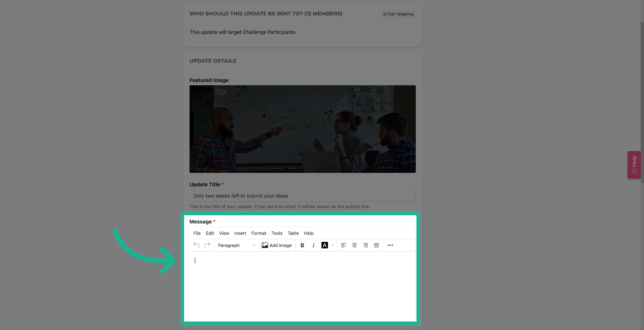Open the Table menu

(x=293, y=233)
